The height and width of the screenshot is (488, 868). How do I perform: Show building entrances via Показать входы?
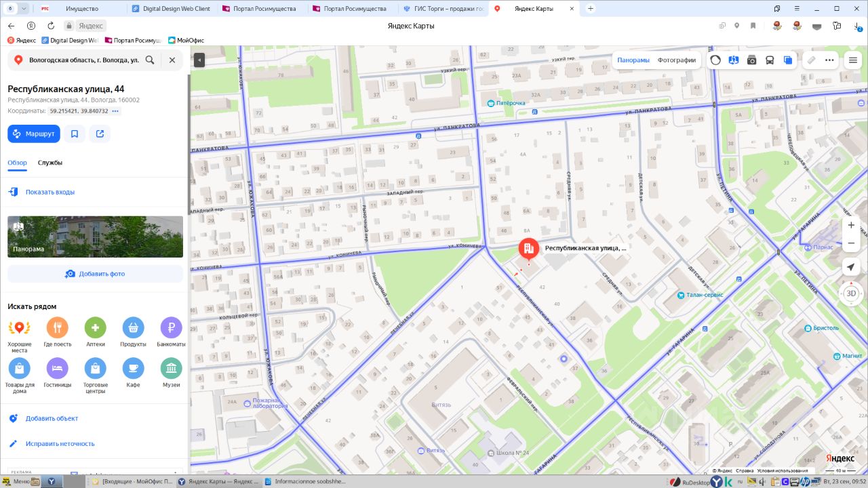pos(50,192)
